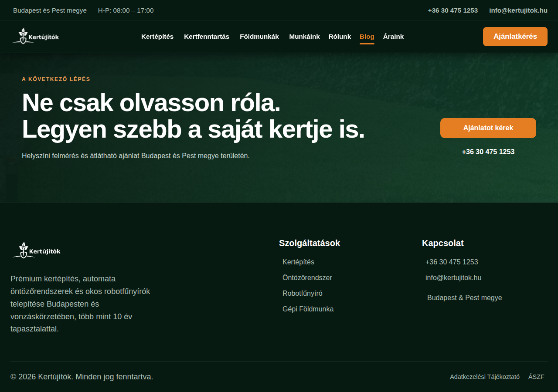
Task: Click the Kertújítók logo in the footer
Action: [37, 250]
